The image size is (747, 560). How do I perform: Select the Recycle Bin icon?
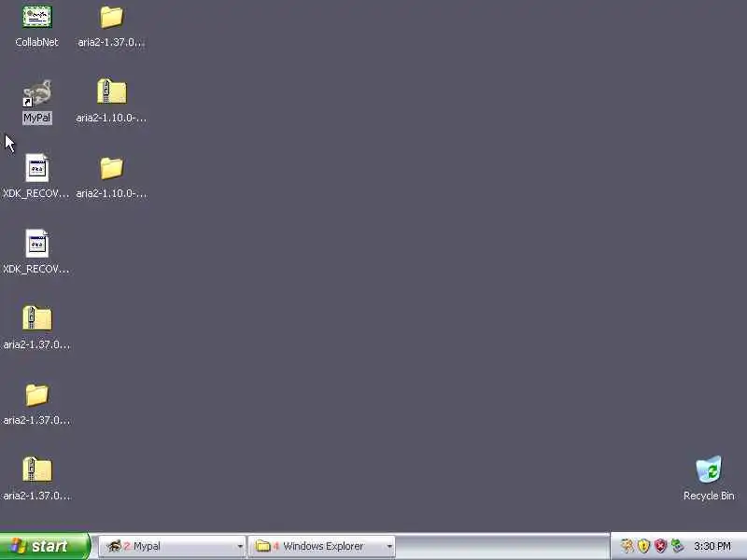pos(709,479)
